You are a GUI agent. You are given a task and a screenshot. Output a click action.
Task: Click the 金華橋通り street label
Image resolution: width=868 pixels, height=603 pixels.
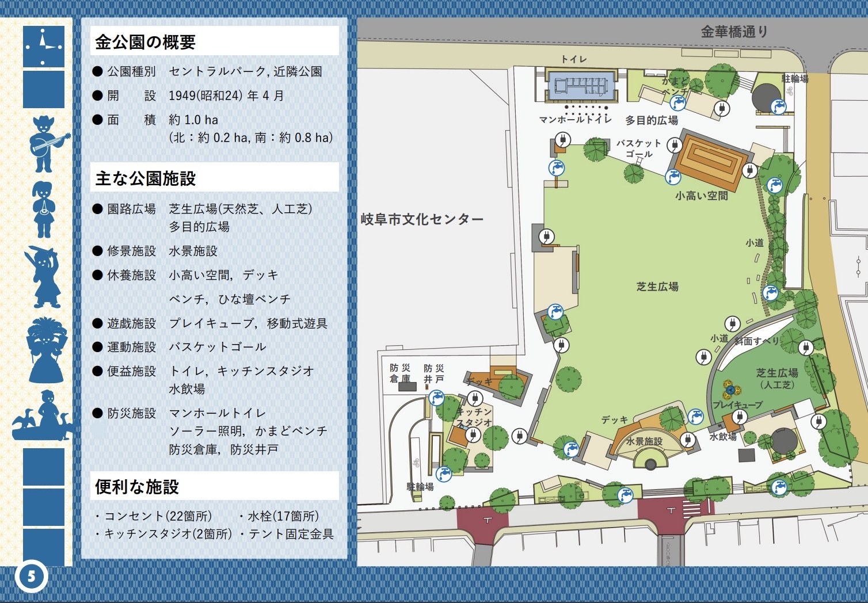coord(734,32)
